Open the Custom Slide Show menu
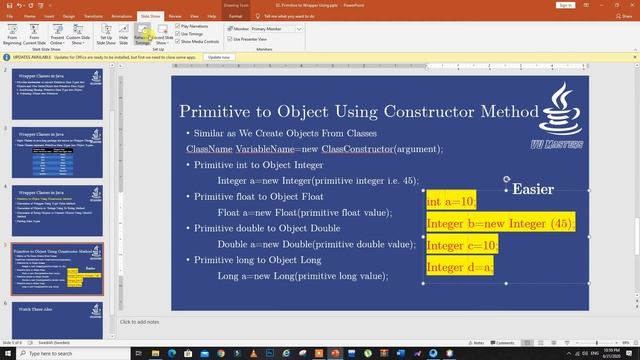 78,34
